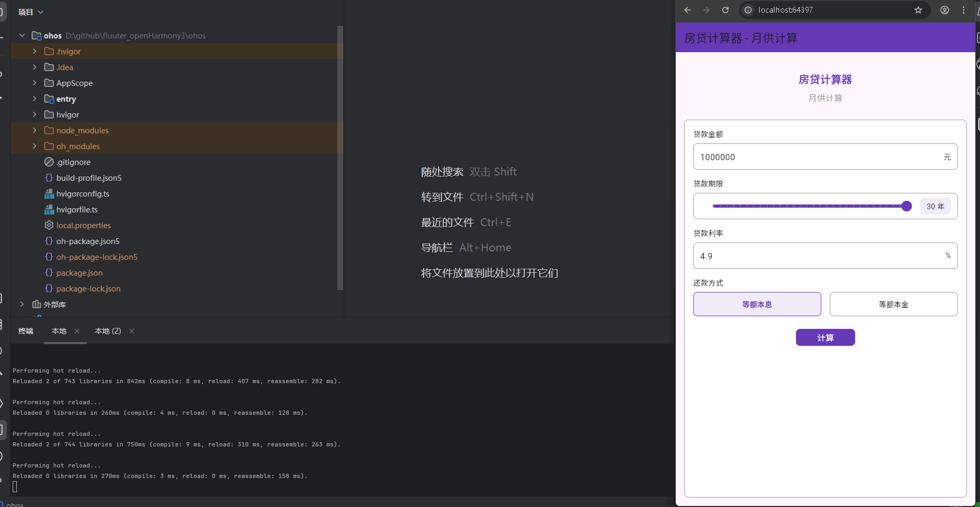Click the browser back arrow
The image size is (980, 507).
pyautogui.click(x=687, y=10)
